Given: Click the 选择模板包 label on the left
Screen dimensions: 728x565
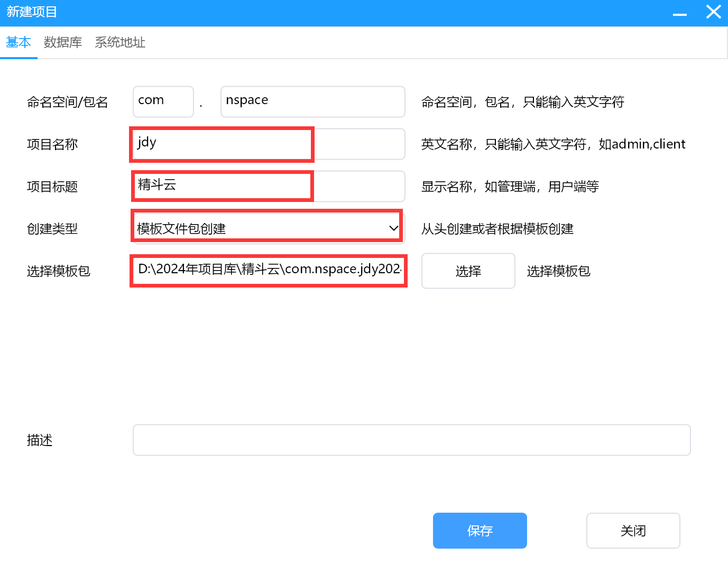Looking at the screenshot, I should point(59,271).
